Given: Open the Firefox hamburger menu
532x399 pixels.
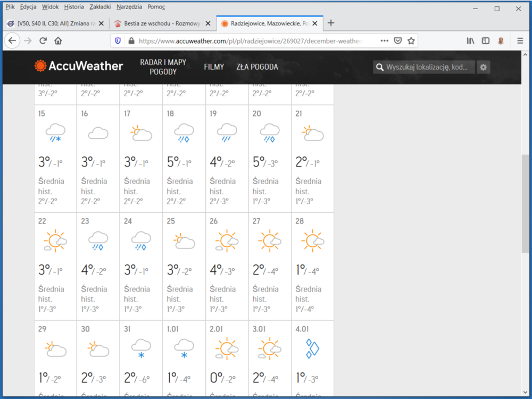Looking at the screenshot, I should [520, 41].
